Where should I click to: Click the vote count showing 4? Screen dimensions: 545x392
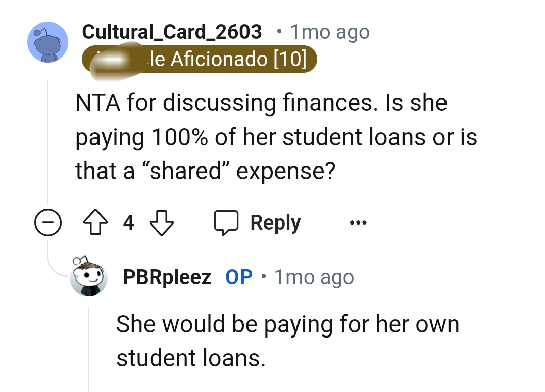[x=129, y=222]
